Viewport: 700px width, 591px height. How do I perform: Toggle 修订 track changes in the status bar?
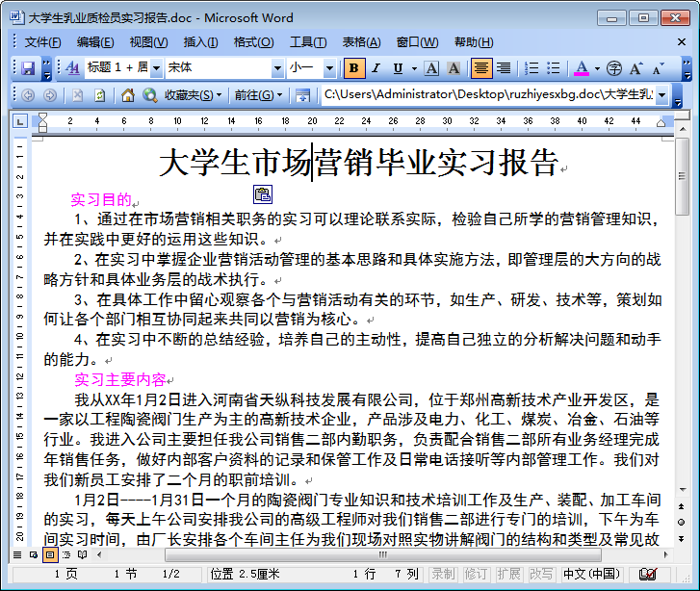(x=476, y=574)
